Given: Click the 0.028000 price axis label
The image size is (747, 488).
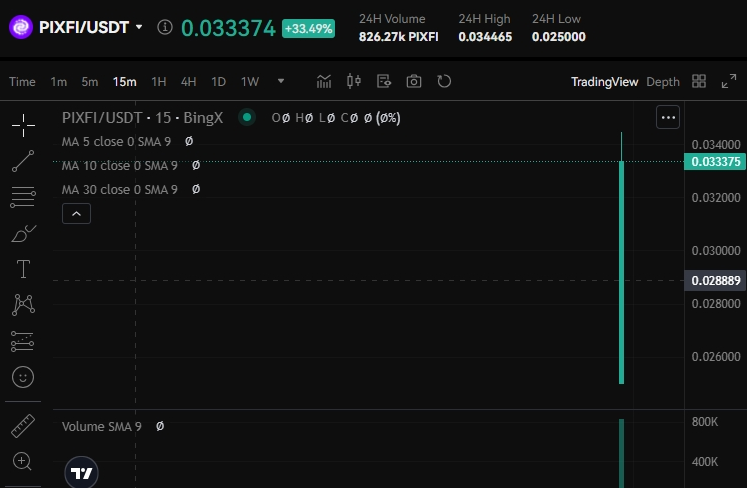Looking at the screenshot, I should (716, 304).
